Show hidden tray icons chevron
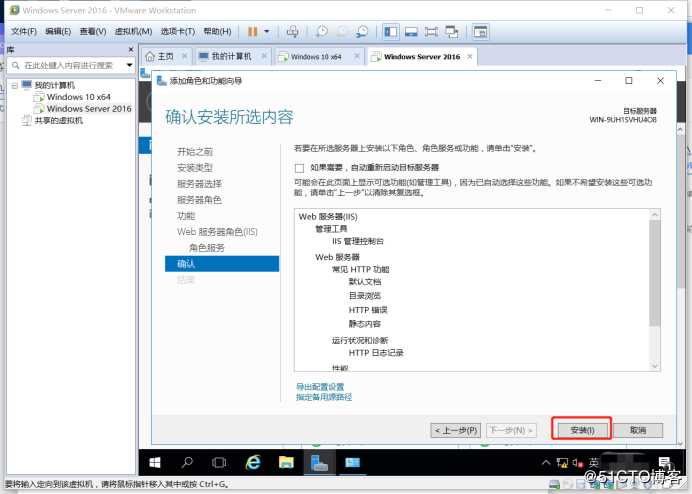 click(x=546, y=462)
